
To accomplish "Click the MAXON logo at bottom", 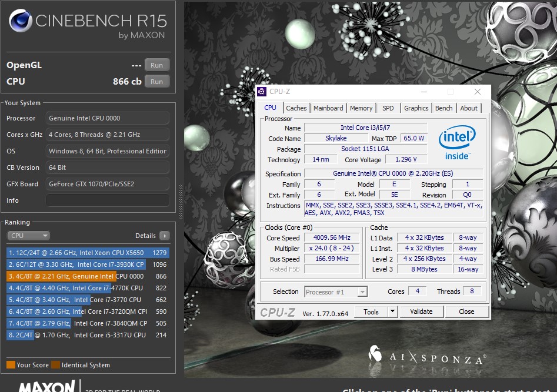I will pyautogui.click(x=47, y=386).
